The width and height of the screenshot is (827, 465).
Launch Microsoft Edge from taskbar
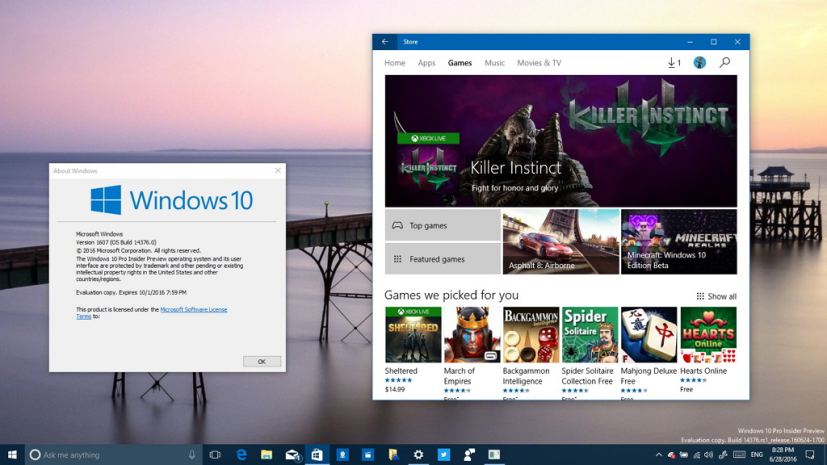(241, 454)
